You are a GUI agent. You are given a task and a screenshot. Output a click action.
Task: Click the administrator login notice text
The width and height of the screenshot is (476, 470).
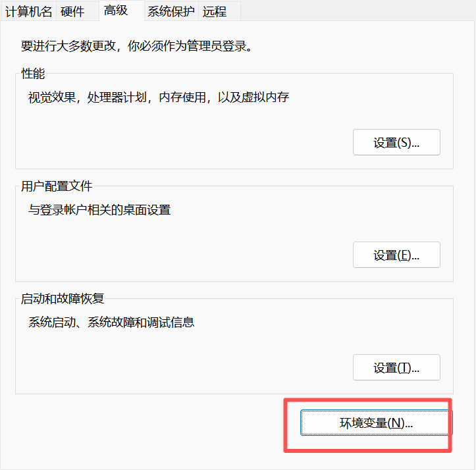click(137, 47)
